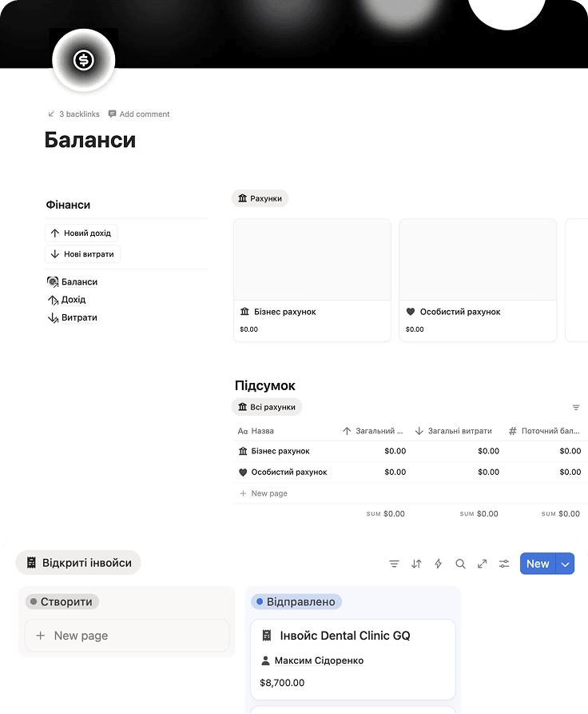Switch to the Рахунки gallery view

(x=260, y=197)
